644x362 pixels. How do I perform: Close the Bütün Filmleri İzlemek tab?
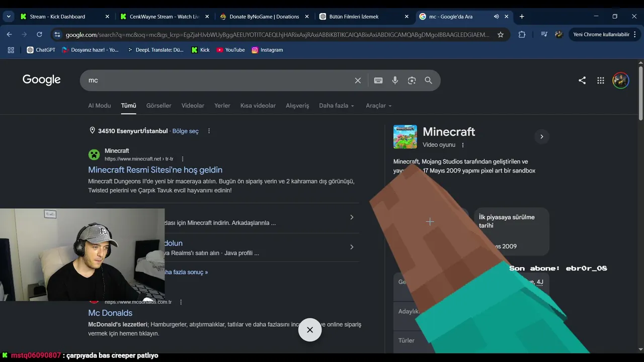(x=407, y=17)
